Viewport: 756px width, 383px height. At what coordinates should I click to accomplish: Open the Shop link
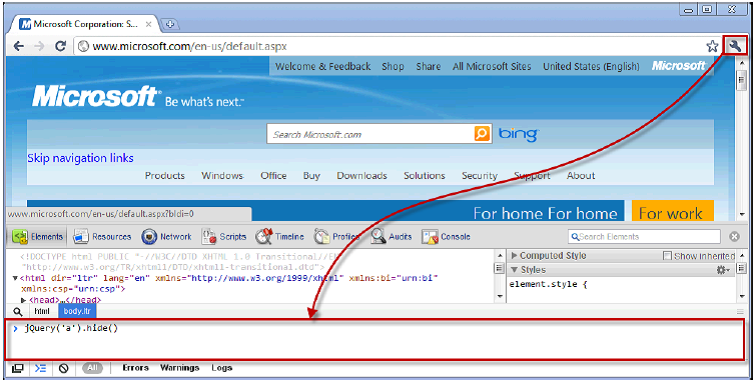(x=392, y=67)
